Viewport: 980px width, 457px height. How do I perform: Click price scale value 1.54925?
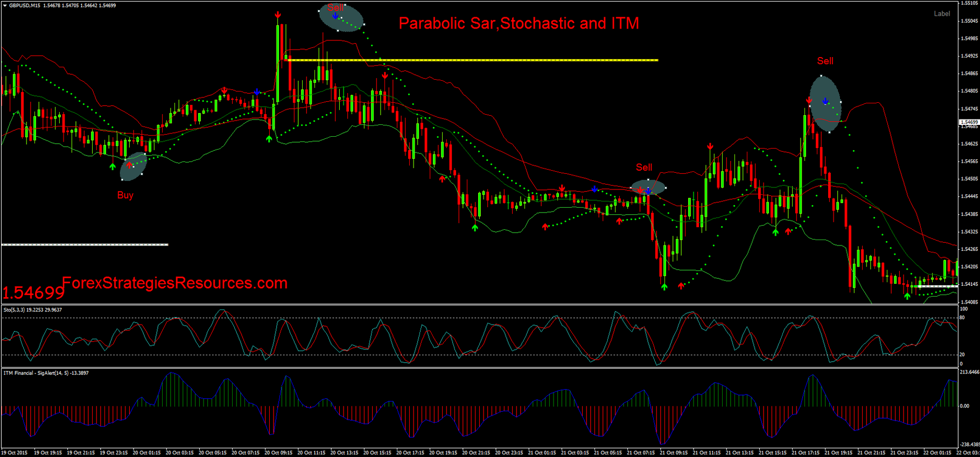coord(969,55)
